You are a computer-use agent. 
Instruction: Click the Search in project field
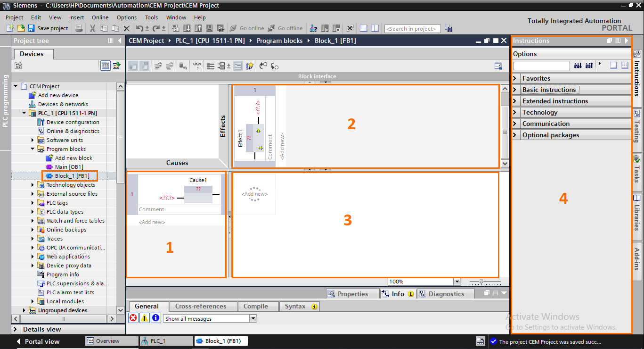coord(412,28)
